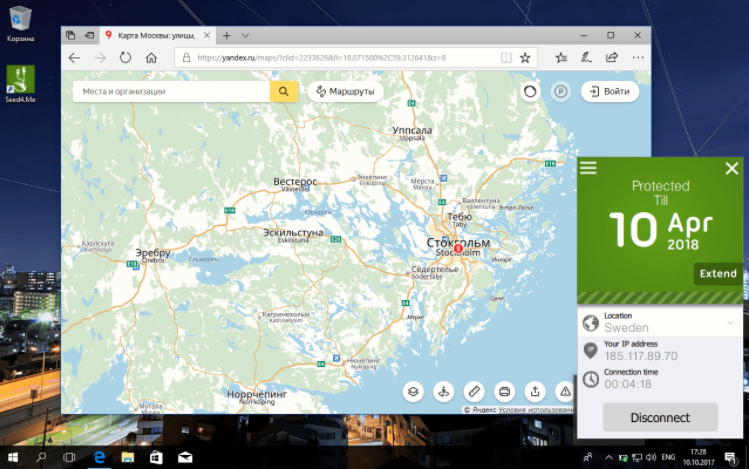The image size is (749, 469).
Task: Report a map error warning icon
Action: [x=565, y=392]
